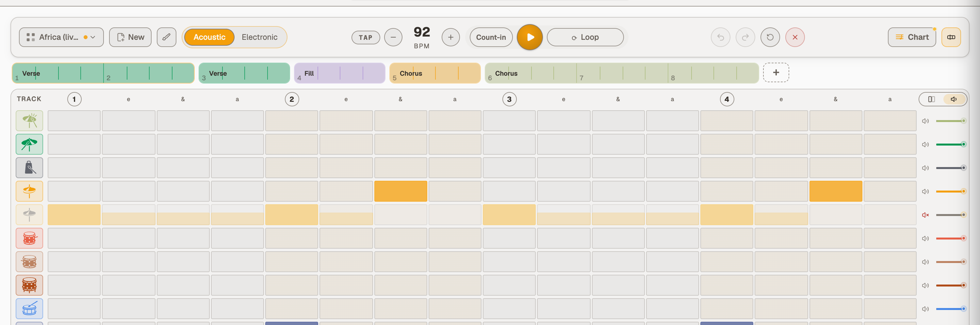The width and height of the screenshot is (980, 325).
Task: Click the 92 BPM tempo value
Action: (422, 32)
